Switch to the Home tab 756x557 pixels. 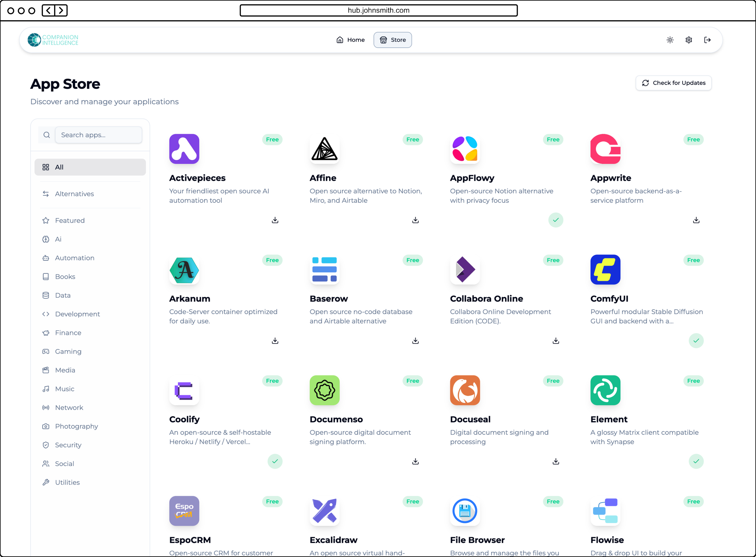pos(350,40)
